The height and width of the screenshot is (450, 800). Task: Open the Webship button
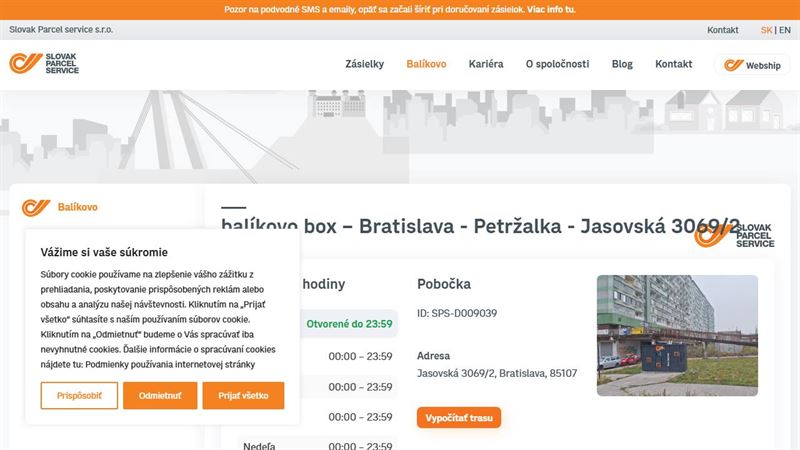(752, 65)
